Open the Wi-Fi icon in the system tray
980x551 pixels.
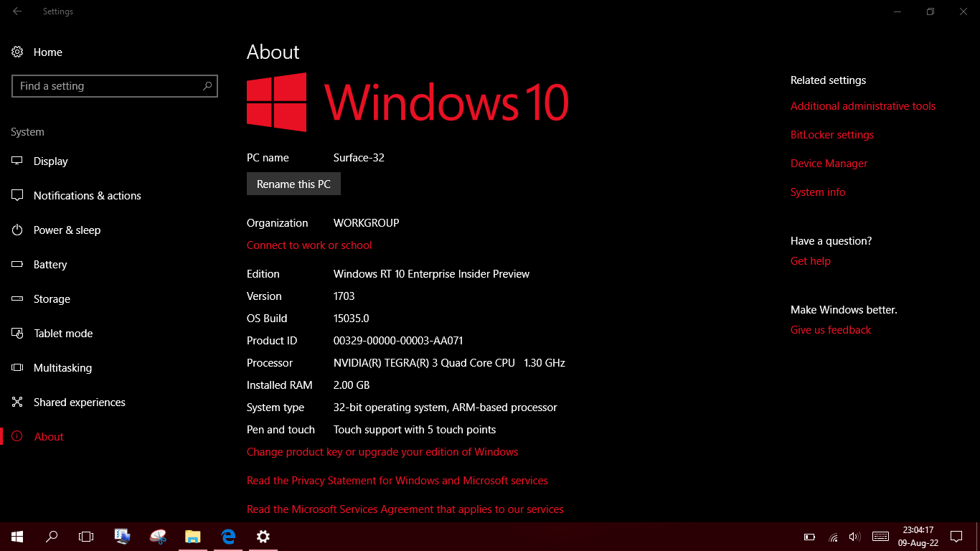click(x=832, y=537)
